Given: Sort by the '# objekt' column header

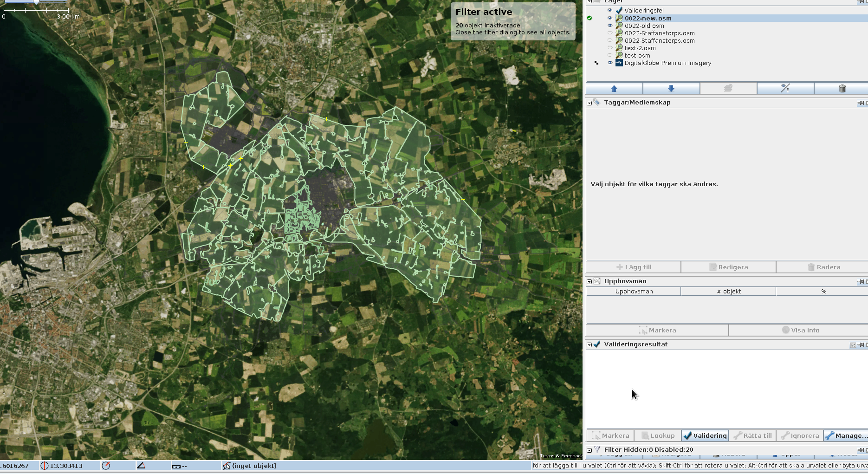Looking at the screenshot, I should pyautogui.click(x=728, y=292).
